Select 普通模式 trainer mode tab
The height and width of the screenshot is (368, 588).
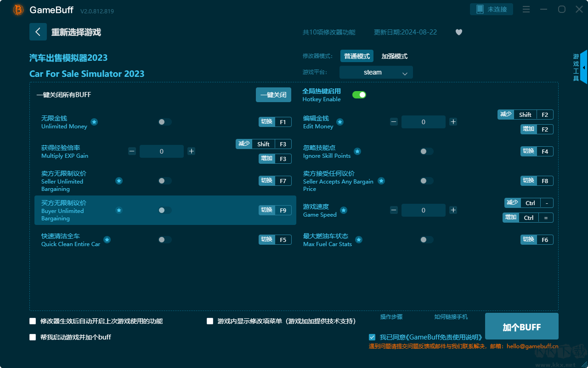point(357,56)
